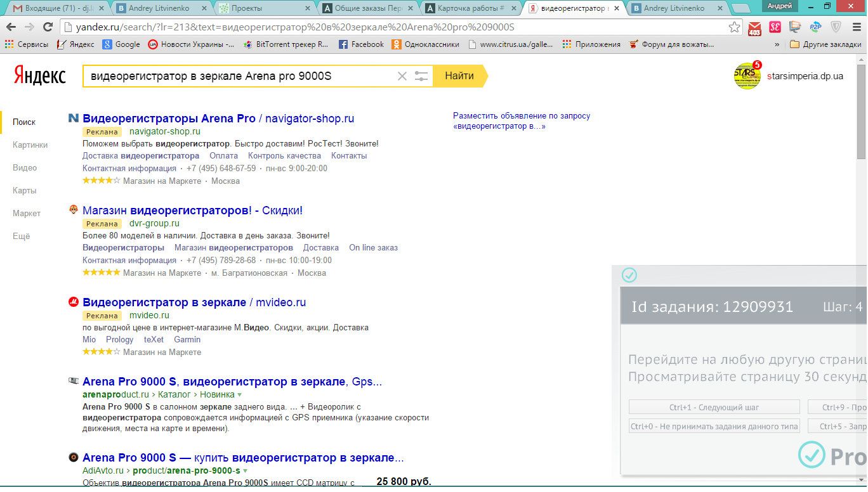Open Разместить объявление по запросу link
This screenshot has height=492, width=868.
tap(522, 120)
